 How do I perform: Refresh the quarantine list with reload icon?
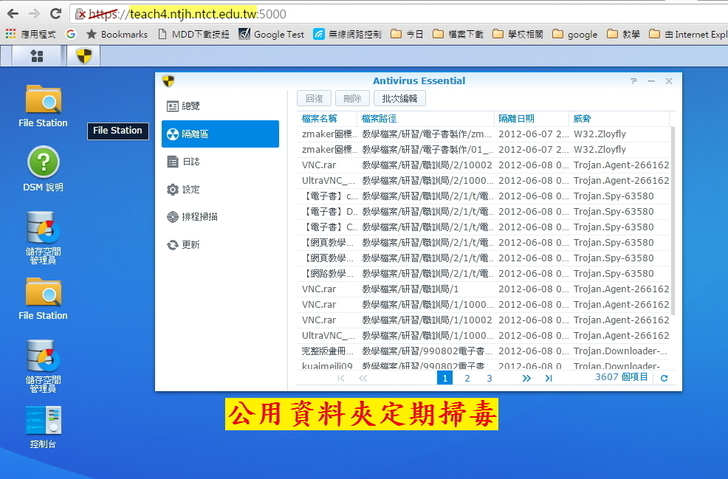pyautogui.click(x=663, y=378)
